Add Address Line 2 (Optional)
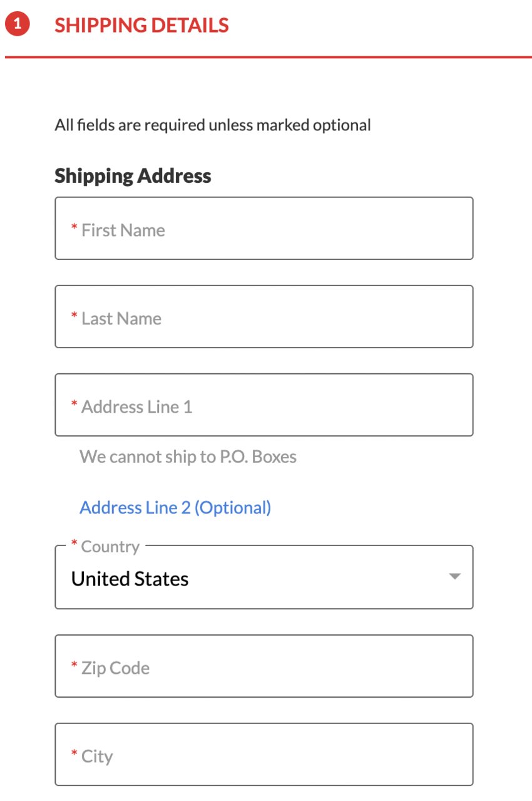 175,507
